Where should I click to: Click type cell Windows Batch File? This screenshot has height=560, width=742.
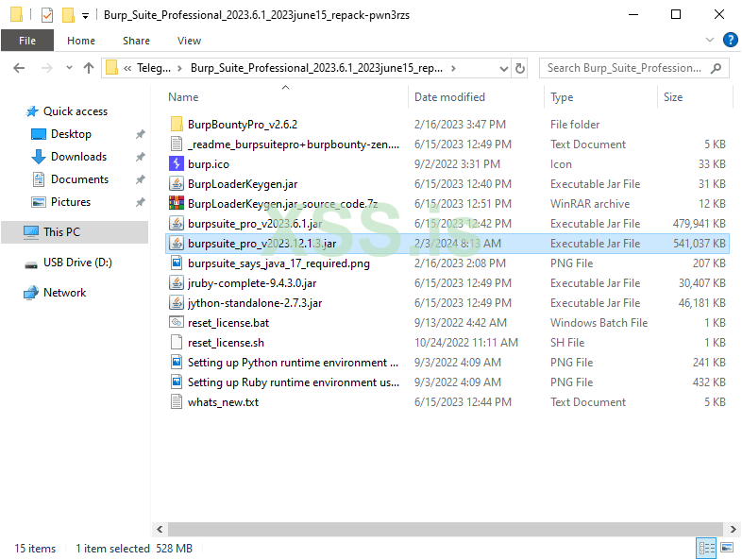pos(599,322)
